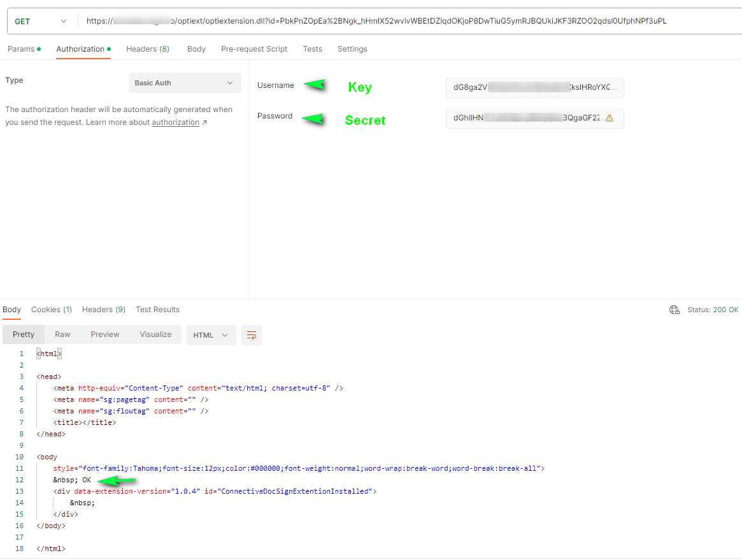Open the request Settings tab
Image resolution: width=742 pixels, height=560 pixels.
pos(352,49)
